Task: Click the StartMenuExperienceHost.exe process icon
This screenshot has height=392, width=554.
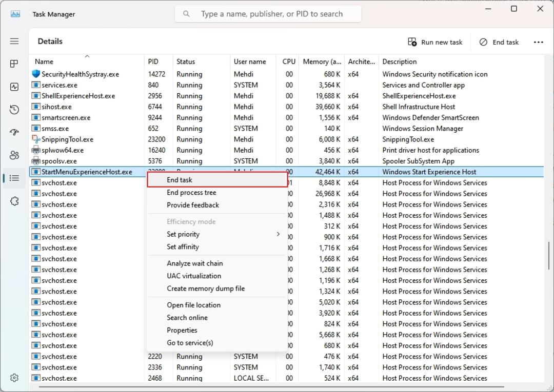Action: point(36,172)
